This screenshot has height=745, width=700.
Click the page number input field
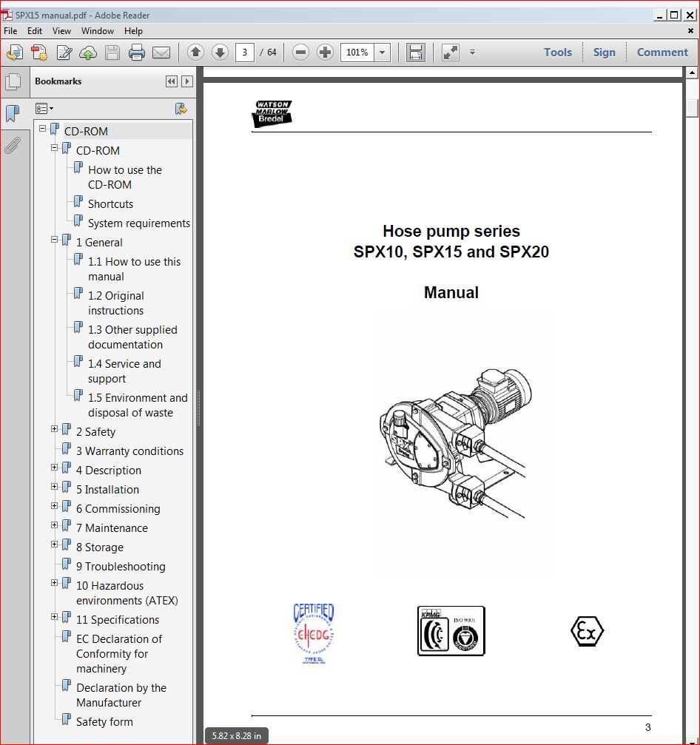(245, 53)
